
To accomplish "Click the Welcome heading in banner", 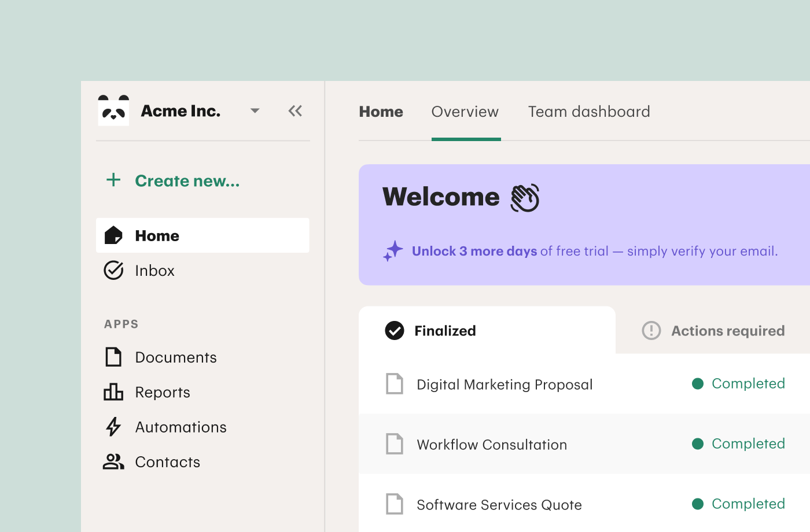I will 441,197.
